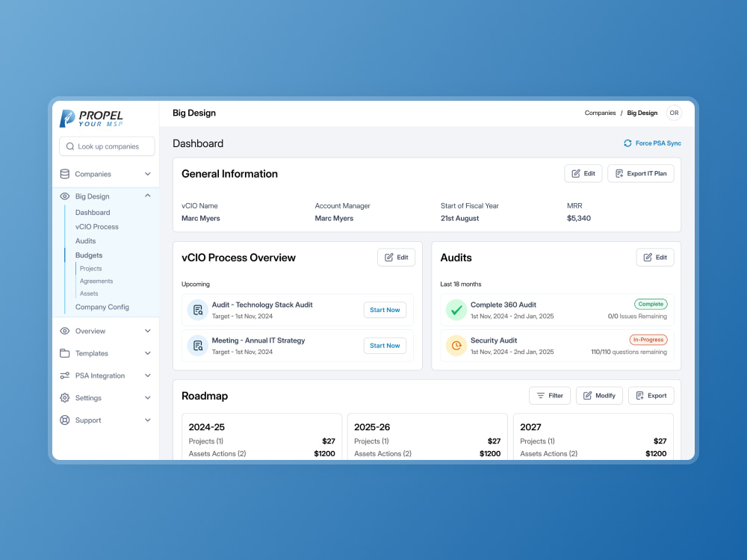747x560 pixels.
Task: Click the Export IT Plan button
Action: (x=641, y=173)
